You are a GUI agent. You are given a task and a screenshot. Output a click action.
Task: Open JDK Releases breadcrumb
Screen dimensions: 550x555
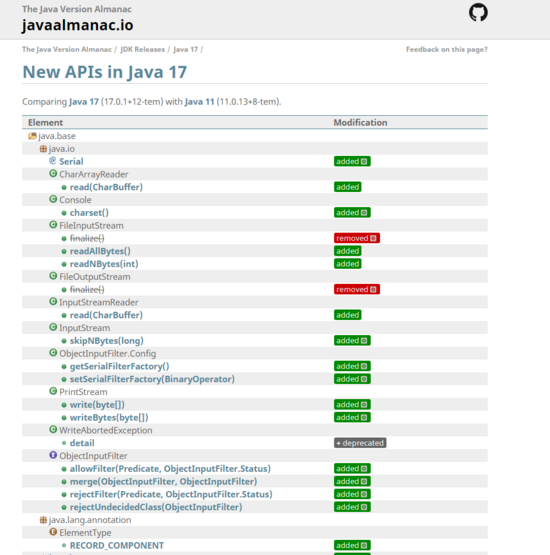click(143, 49)
